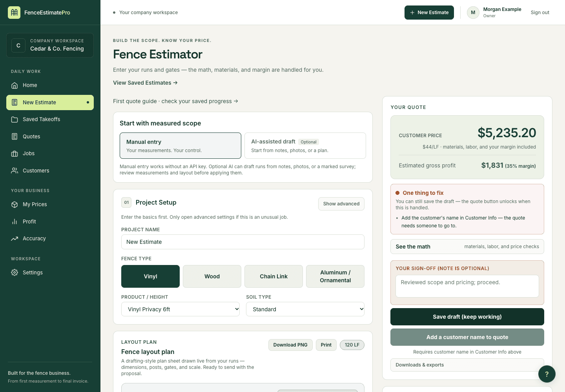
Task: Click the Download PNG button
Action: pyautogui.click(x=290, y=345)
